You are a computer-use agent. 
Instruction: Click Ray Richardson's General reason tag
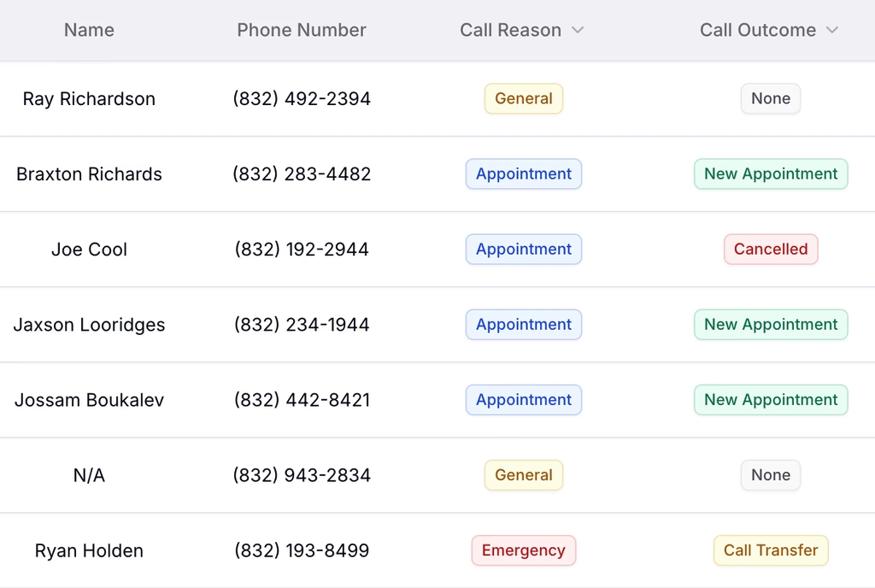pos(524,99)
